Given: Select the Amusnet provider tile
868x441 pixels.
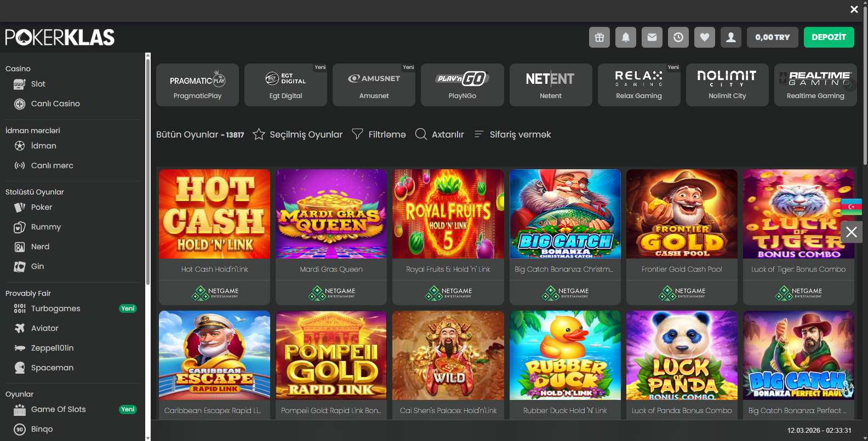Looking at the screenshot, I should tap(374, 85).
